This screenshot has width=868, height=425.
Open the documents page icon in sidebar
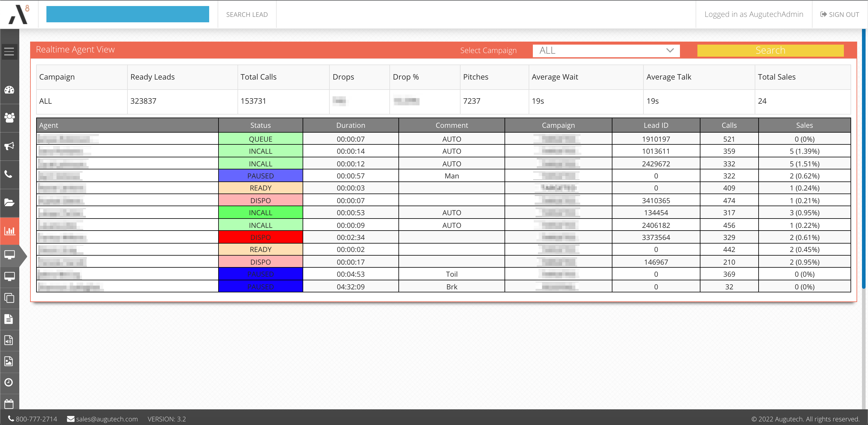[9, 319]
